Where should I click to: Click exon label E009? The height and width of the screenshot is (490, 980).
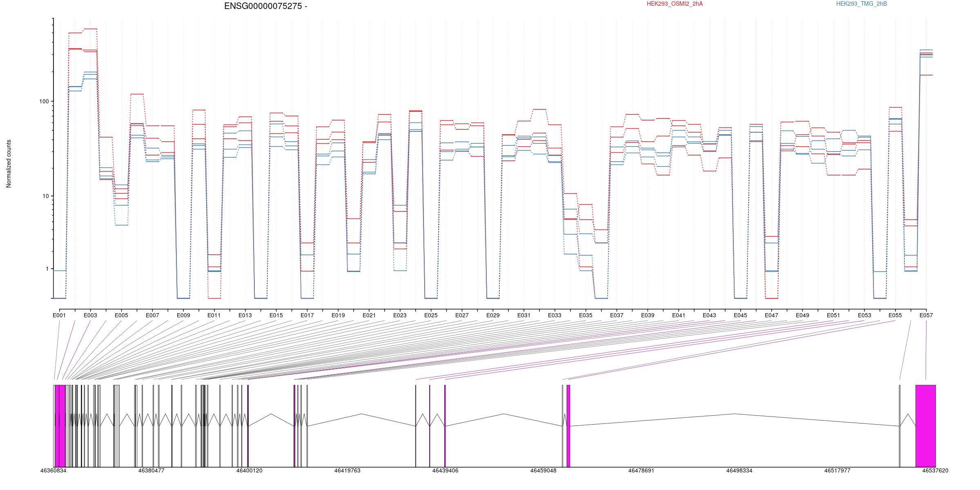pyautogui.click(x=183, y=315)
